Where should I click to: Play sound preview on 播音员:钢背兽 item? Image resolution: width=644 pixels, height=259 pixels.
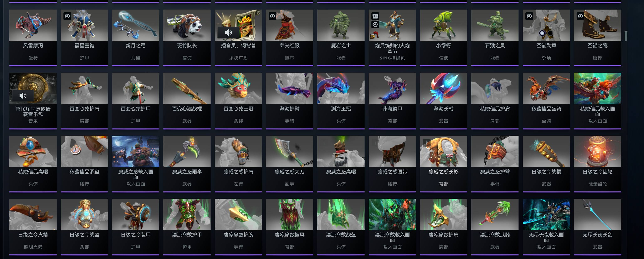point(228,32)
